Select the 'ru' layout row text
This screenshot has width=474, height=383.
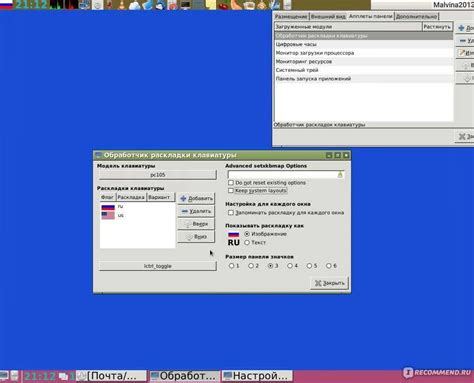click(120, 207)
